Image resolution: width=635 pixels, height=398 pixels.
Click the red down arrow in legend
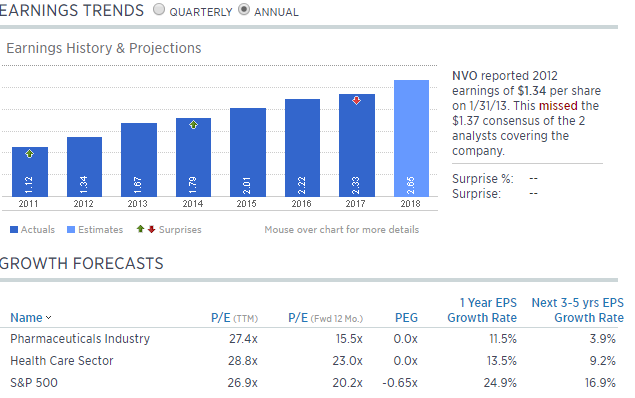pyautogui.click(x=151, y=229)
